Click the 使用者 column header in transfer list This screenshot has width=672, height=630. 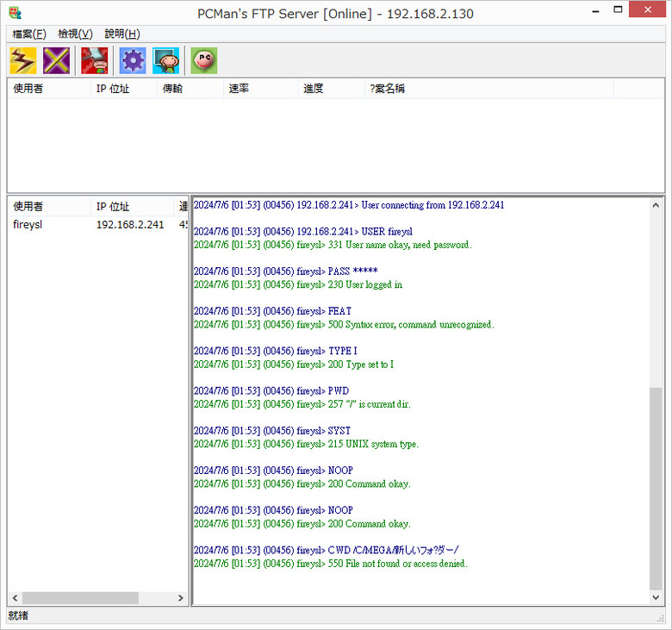point(49,89)
